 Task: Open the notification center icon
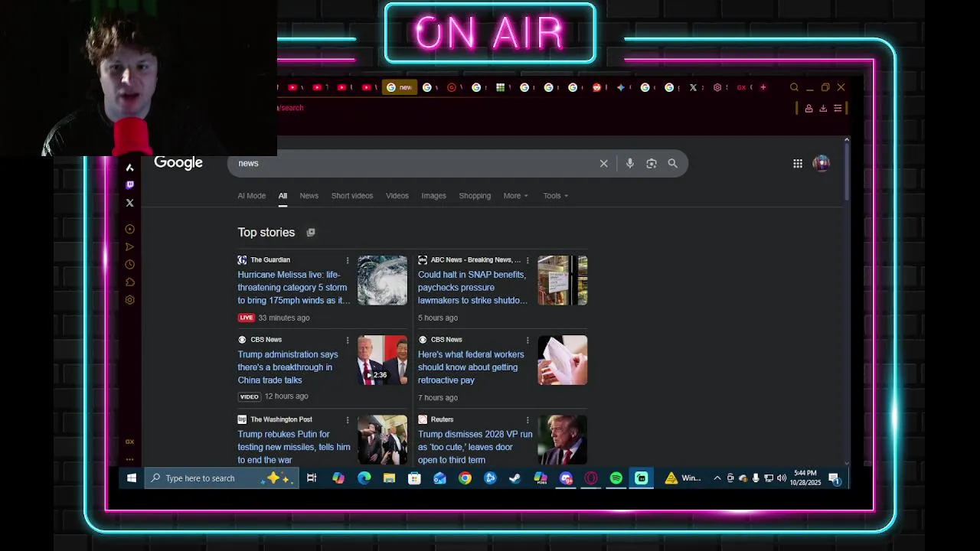click(x=835, y=478)
